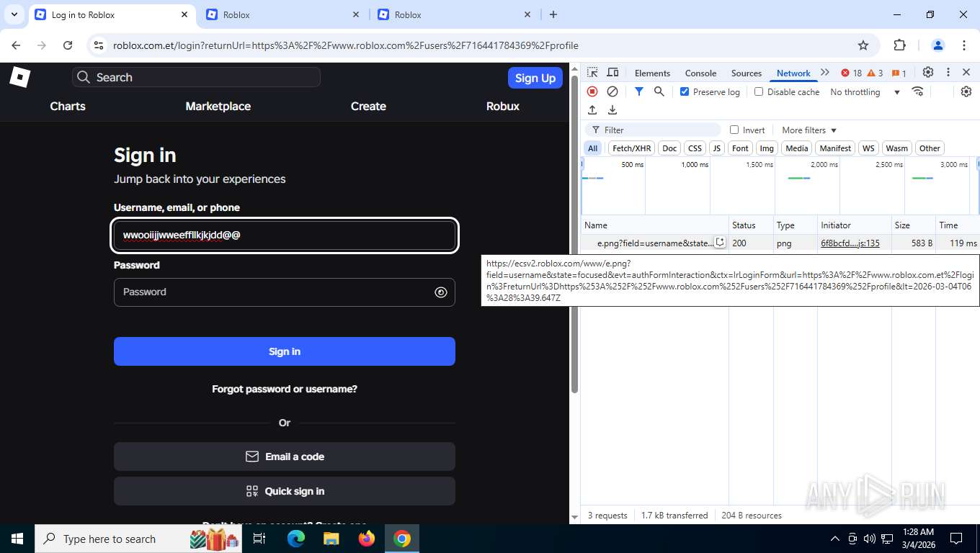Filter by Doc requests
This screenshot has width=980, height=553.
(x=669, y=148)
